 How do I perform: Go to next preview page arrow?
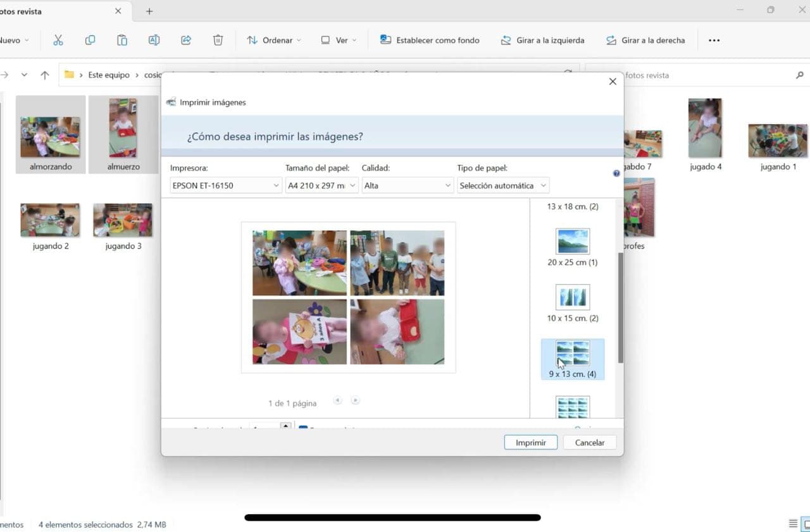pos(356,400)
